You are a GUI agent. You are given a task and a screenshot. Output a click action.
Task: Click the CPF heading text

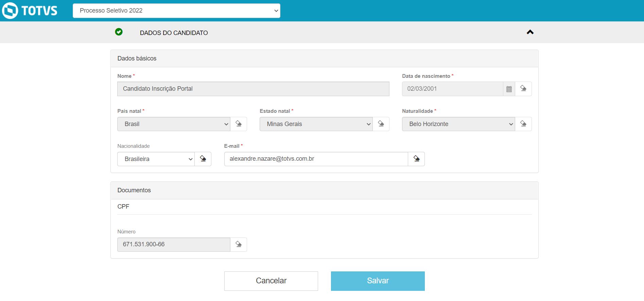[x=123, y=207]
